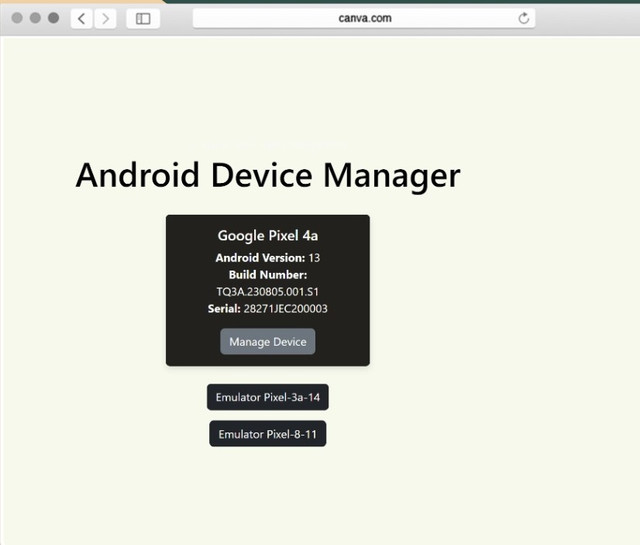Click the window zoom dot
The height and width of the screenshot is (545, 640).
(53, 18)
